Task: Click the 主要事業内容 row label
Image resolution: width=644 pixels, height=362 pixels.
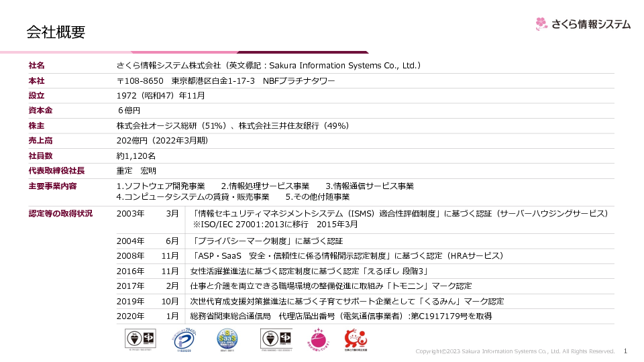Action: [52, 186]
